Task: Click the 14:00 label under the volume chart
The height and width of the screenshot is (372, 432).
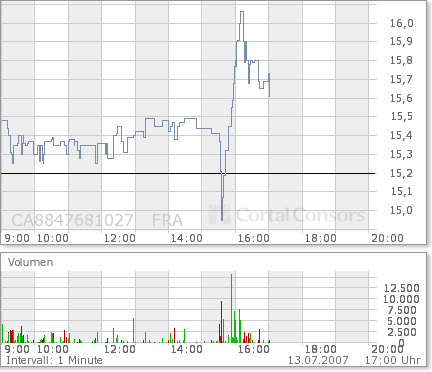Action: [187, 349]
